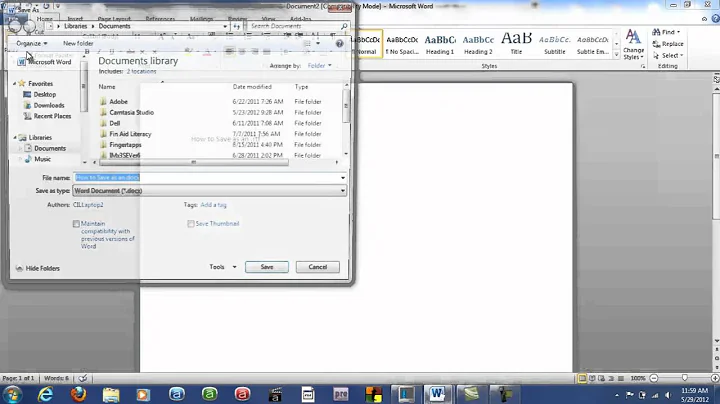This screenshot has height=404, width=720.
Task: Click the File name input field
Action: pyautogui.click(x=205, y=178)
